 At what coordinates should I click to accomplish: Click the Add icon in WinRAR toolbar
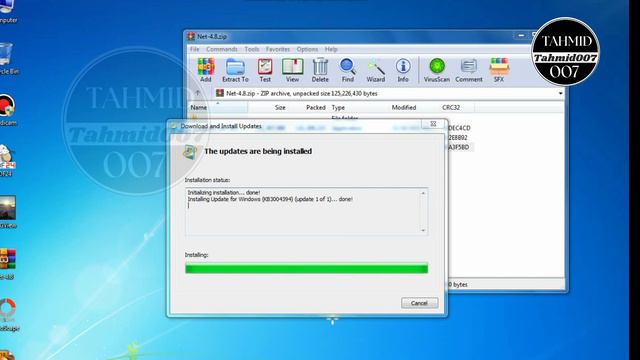(x=206, y=70)
